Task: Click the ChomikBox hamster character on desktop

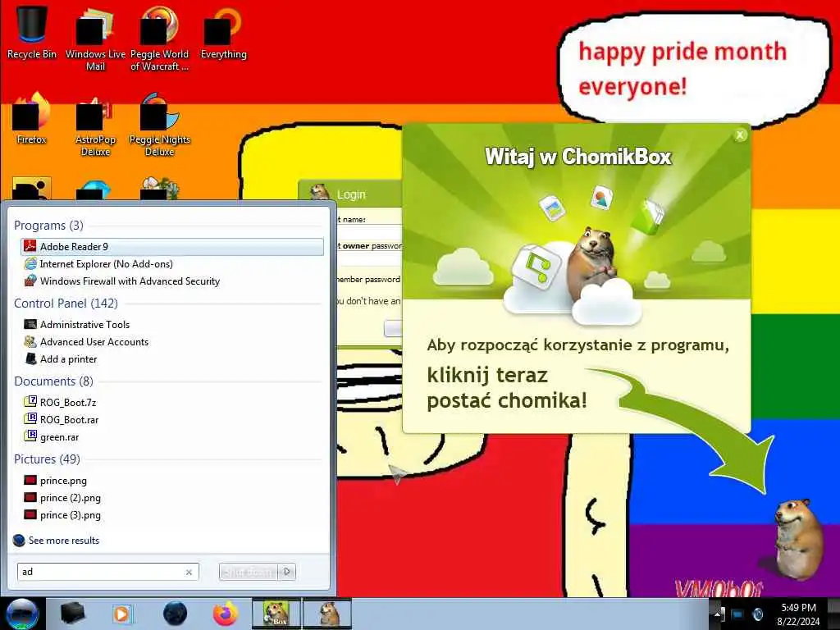Action: [798, 538]
